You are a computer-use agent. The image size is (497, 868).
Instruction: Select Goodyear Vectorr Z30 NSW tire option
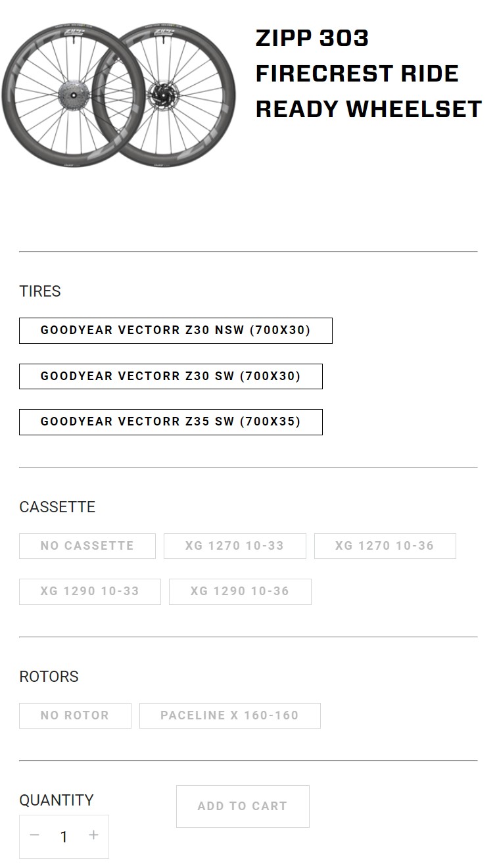176,331
